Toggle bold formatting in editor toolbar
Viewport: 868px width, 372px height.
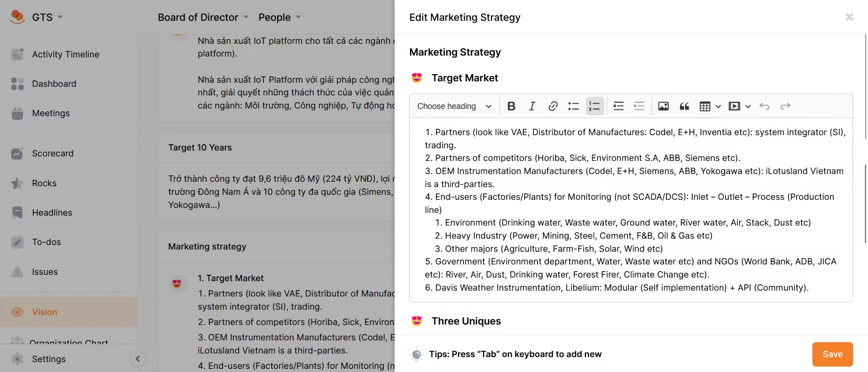(511, 106)
